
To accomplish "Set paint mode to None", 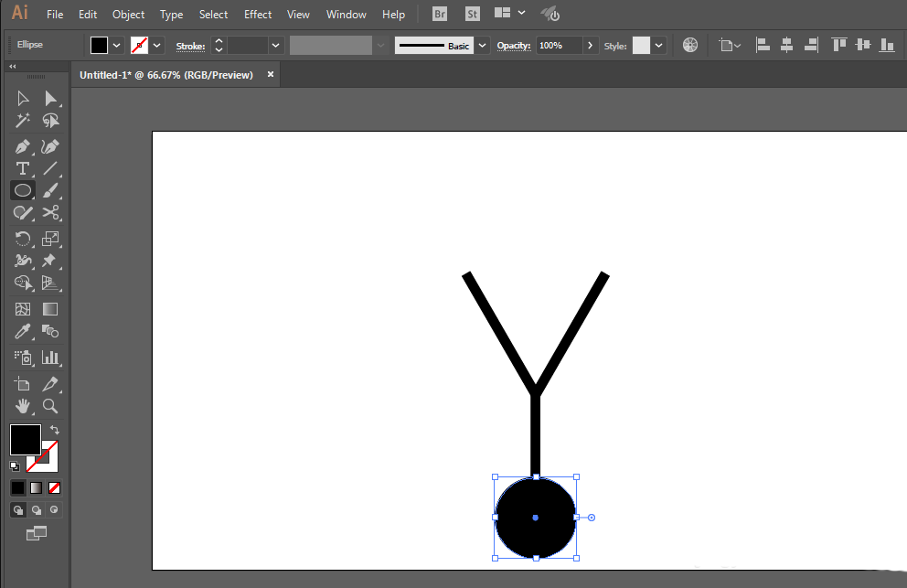I will click(54, 487).
